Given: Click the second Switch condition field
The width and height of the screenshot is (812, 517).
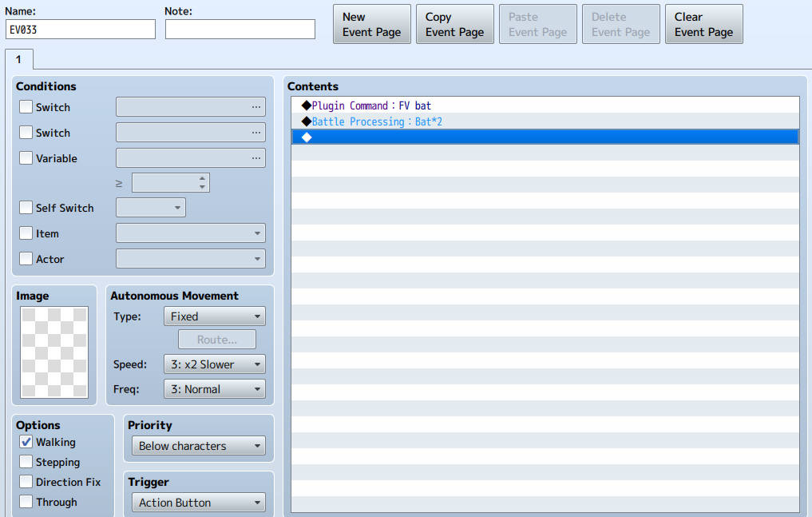Looking at the screenshot, I should click(x=191, y=133).
